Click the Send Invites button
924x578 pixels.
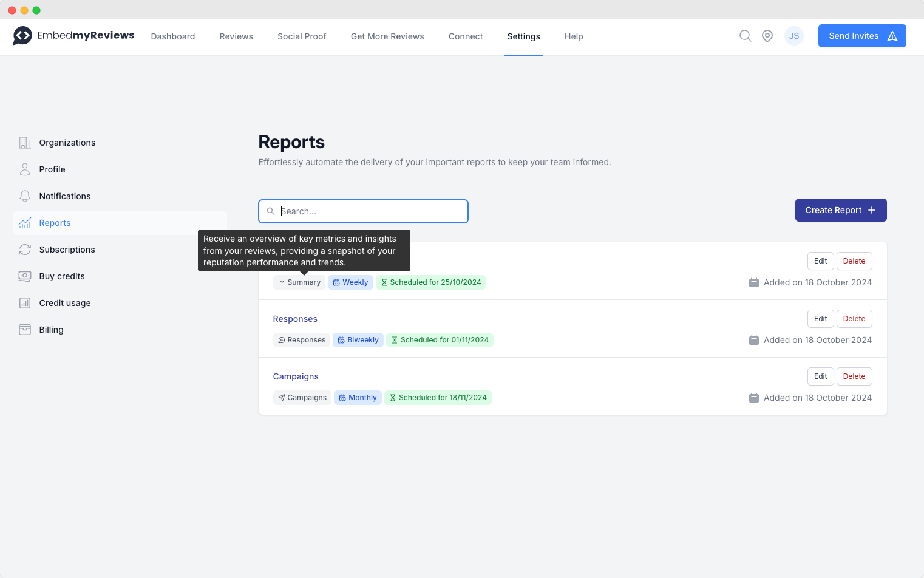(861, 36)
